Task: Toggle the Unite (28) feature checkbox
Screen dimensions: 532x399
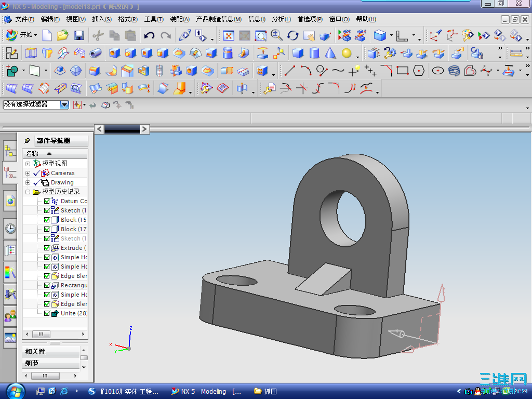Action: 47,313
